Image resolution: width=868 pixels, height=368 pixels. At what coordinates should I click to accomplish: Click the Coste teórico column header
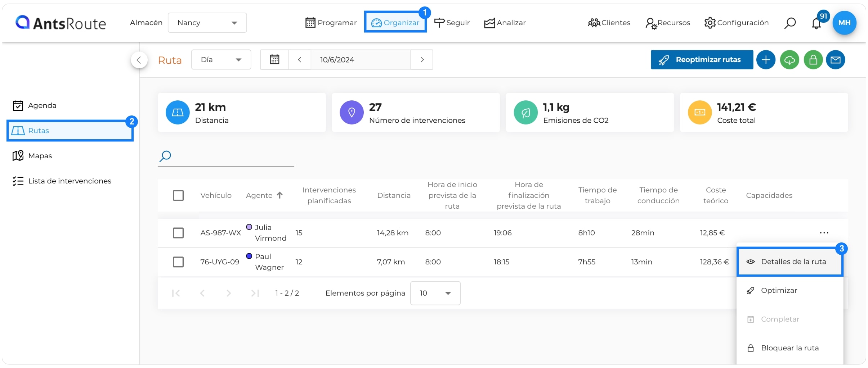pos(716,195)
